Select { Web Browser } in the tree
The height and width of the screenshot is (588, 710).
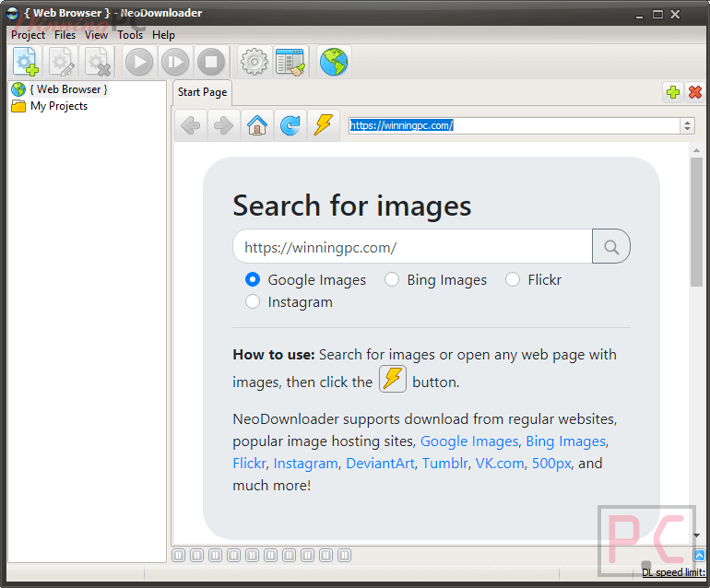68,89
